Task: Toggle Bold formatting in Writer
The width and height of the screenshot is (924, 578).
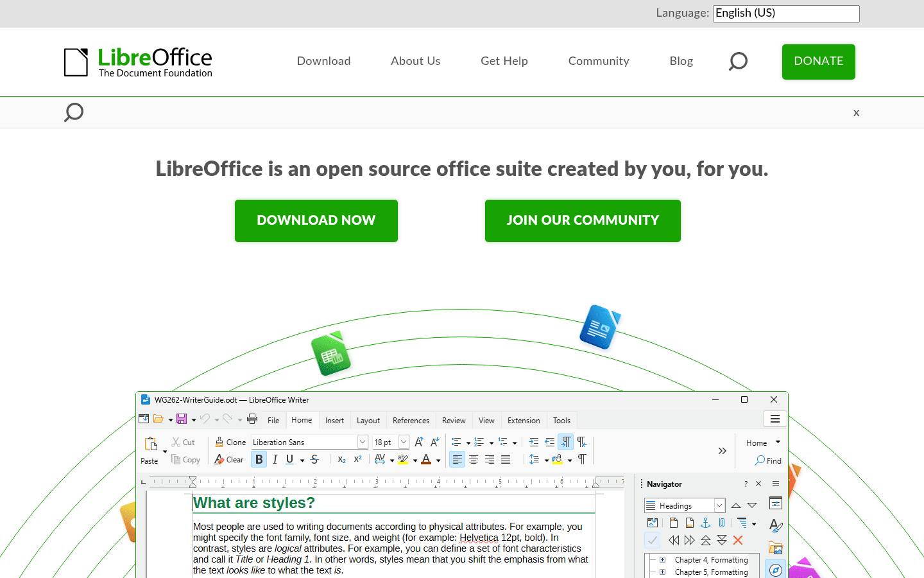Action: pos(259,459)
